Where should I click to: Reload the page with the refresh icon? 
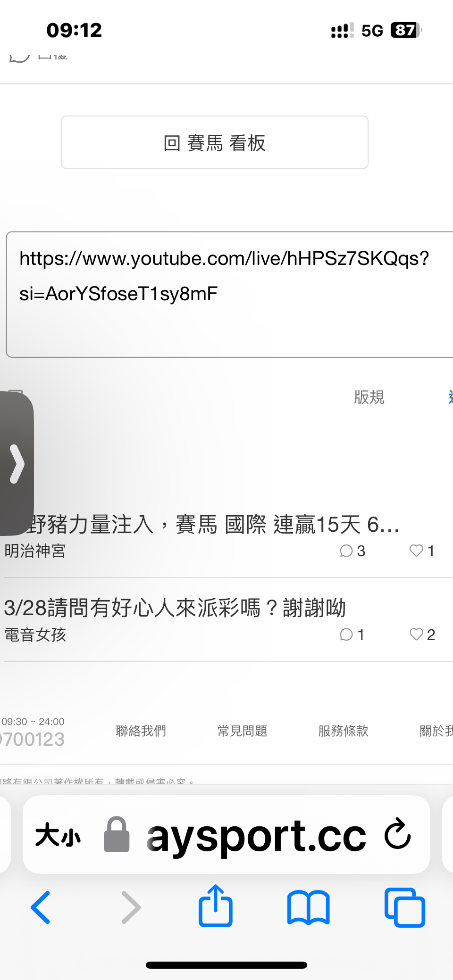pos(398,834)
